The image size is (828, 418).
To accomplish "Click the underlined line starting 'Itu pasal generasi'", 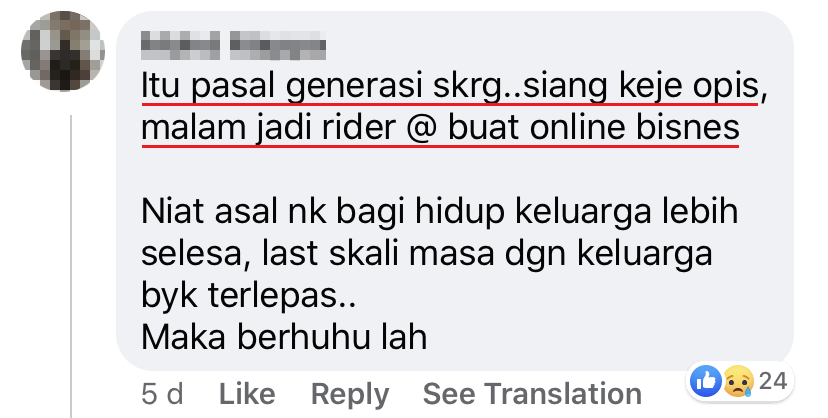I will pyautogui.click(x=454, y=86).
